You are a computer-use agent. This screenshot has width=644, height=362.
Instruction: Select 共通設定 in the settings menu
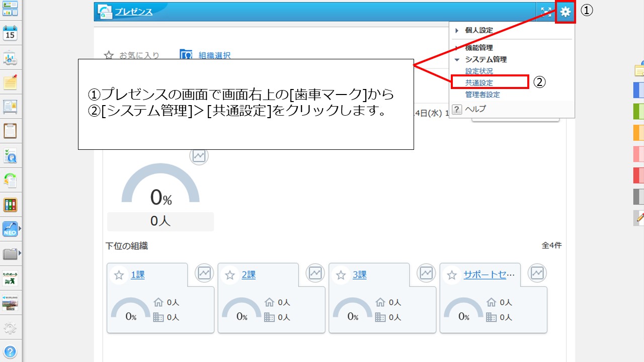click(479, 83)
